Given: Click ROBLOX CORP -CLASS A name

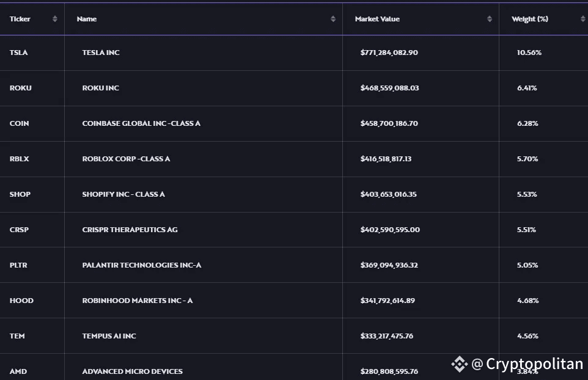Looking at the screenshot, I should (x=126, y=159).
